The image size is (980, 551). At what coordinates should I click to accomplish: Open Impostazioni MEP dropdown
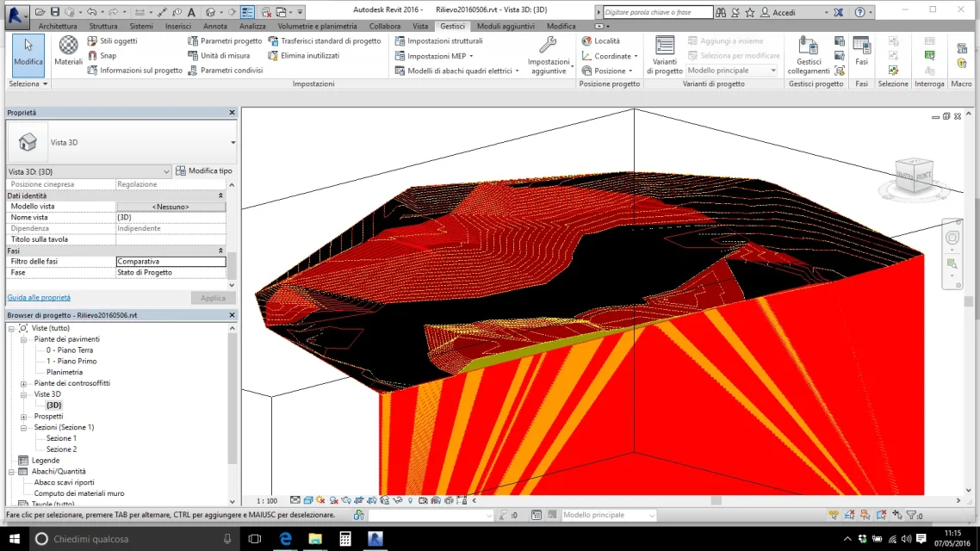pos(434,56)
